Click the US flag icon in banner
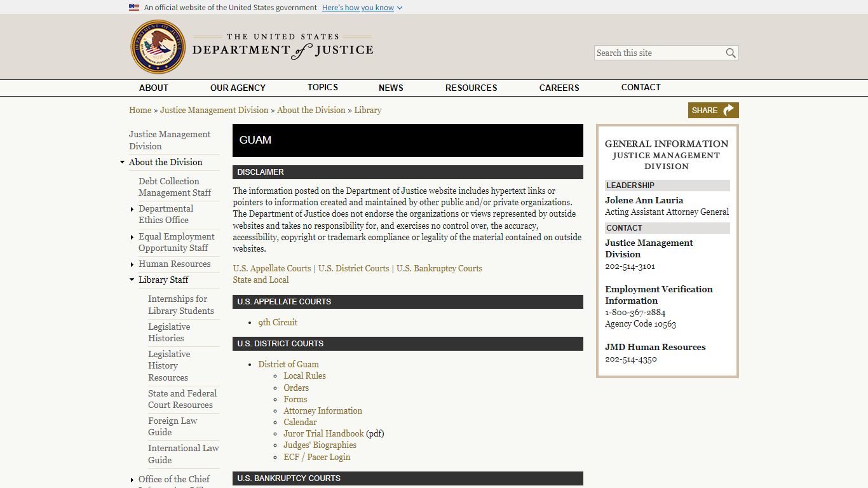This screenshot has width=868, height=488. pyautogui.click(x=134, y=8)
